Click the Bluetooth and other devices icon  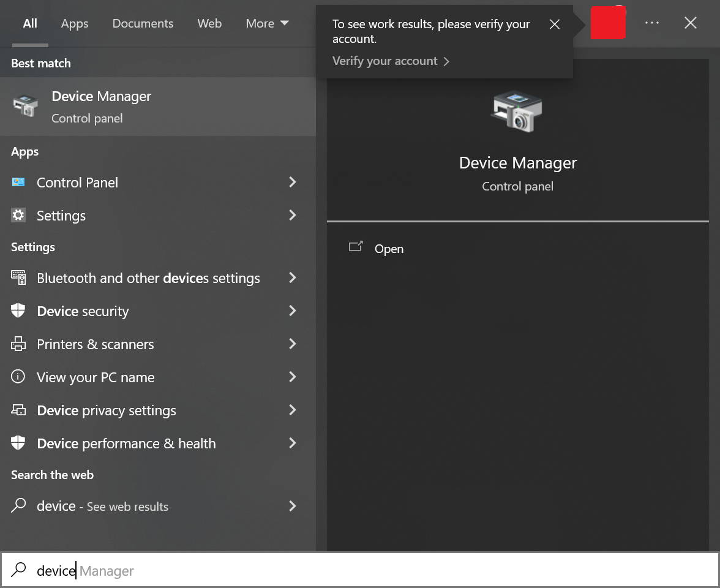(18, 277)
